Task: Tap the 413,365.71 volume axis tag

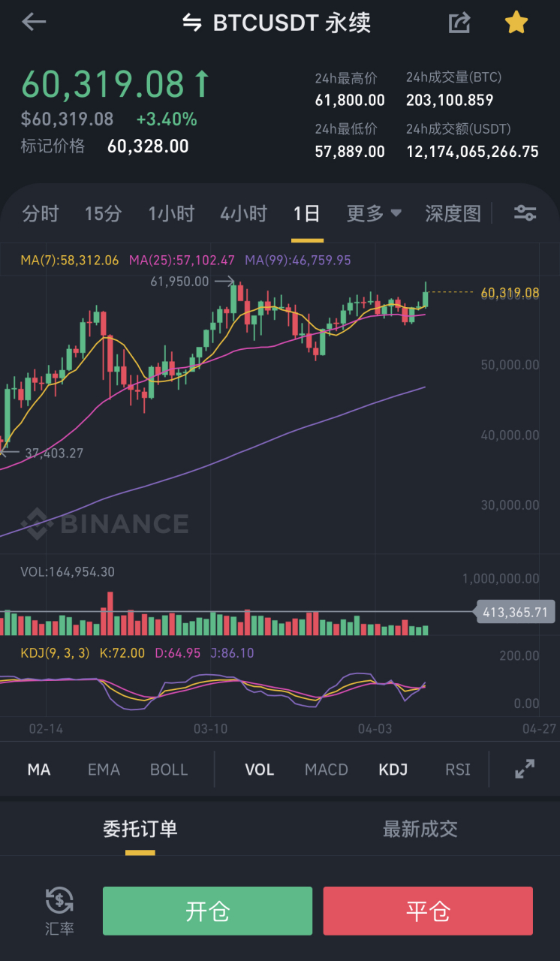Action: tap(515, 613)
